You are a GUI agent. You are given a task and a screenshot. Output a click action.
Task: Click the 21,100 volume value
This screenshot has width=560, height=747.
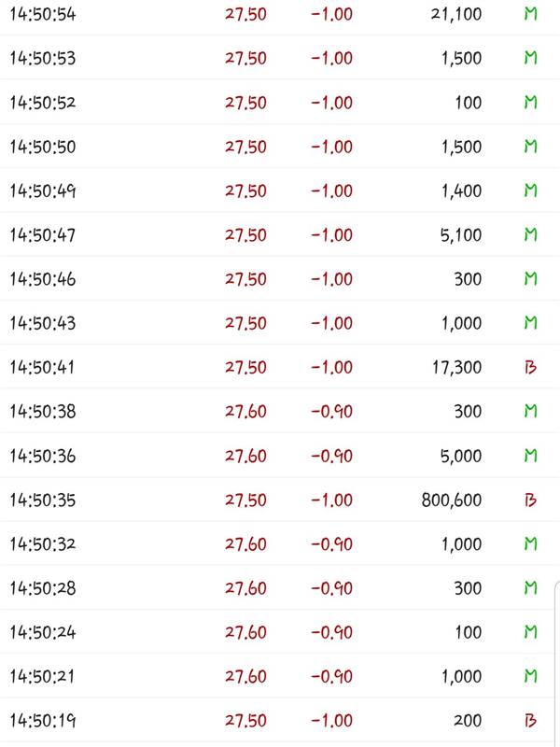point(456,14)
